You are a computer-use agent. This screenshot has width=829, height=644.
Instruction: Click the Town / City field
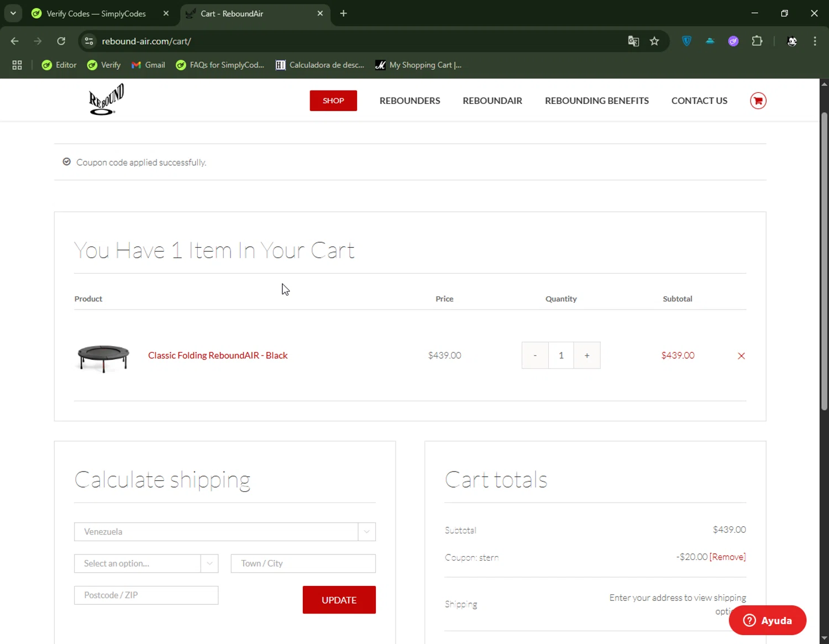click(303, 563)
